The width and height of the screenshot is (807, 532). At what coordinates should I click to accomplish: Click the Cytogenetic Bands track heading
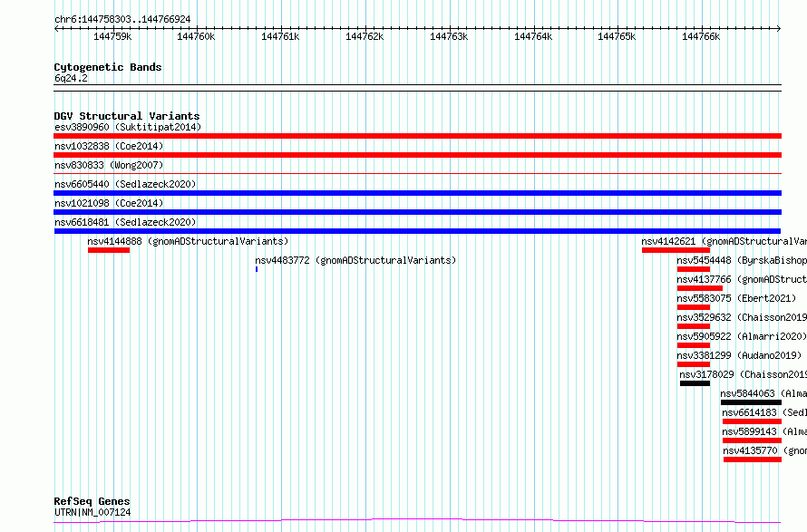pyautogui.click(x=108, y=67)
